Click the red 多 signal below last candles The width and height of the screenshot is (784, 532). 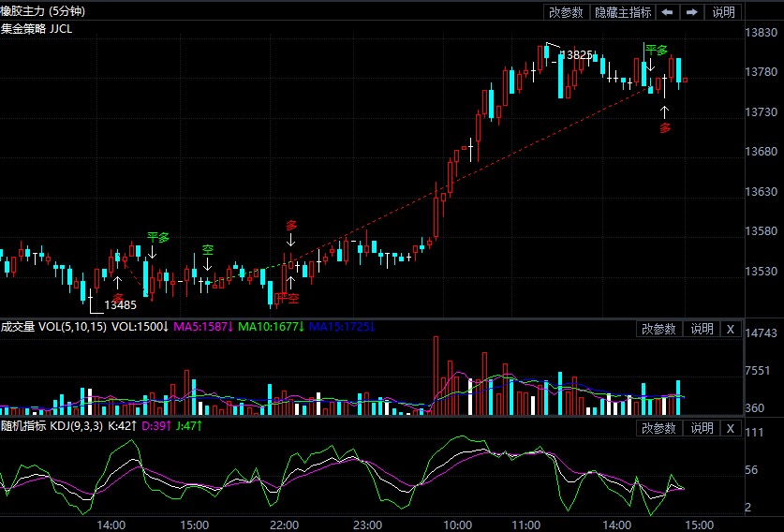point(664,128)
